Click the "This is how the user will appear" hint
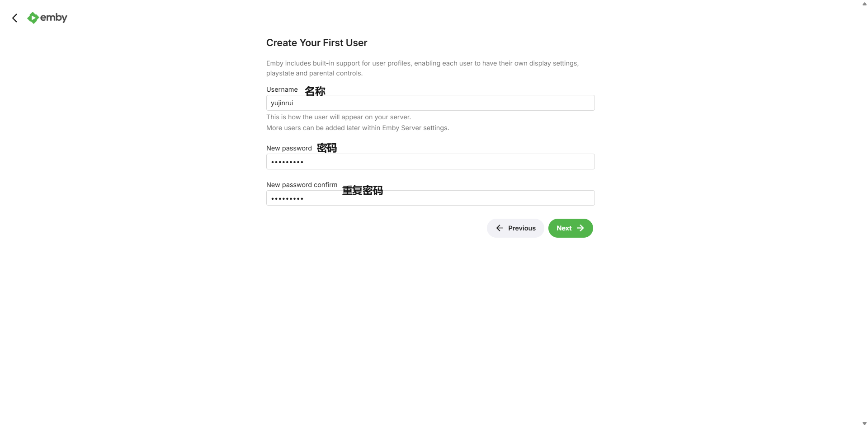This screenshot has width=868, height=427. point(338,117)
